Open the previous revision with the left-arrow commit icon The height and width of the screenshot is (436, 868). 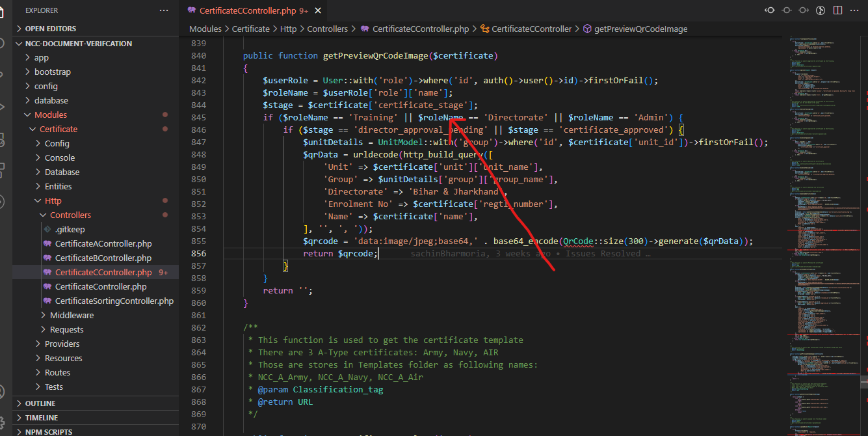(x=770, y=10)
